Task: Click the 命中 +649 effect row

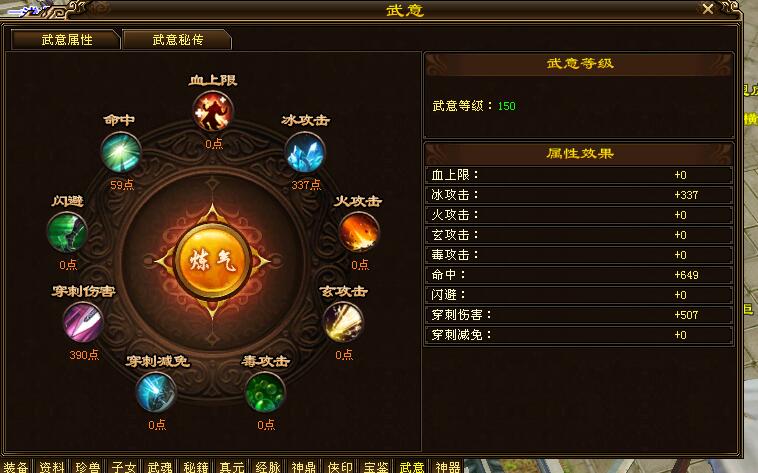Action: coord(579,275)
